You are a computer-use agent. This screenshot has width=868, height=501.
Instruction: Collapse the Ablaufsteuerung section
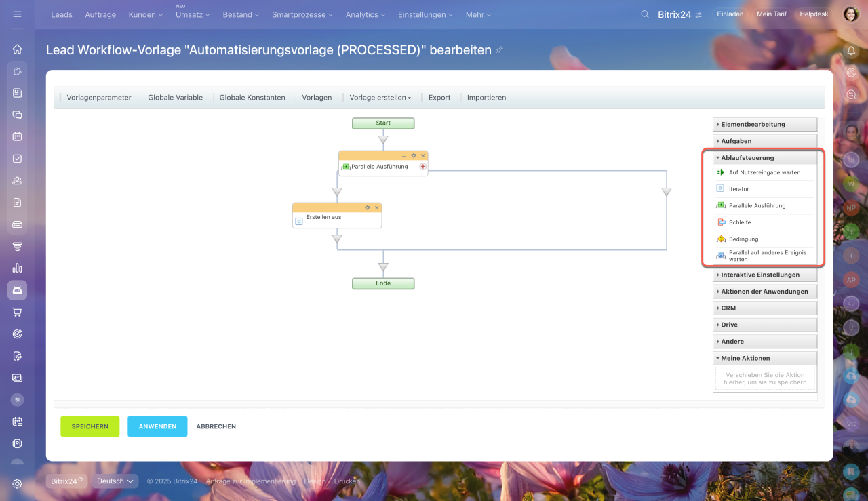pyautogui.click(x=765, y=157)
